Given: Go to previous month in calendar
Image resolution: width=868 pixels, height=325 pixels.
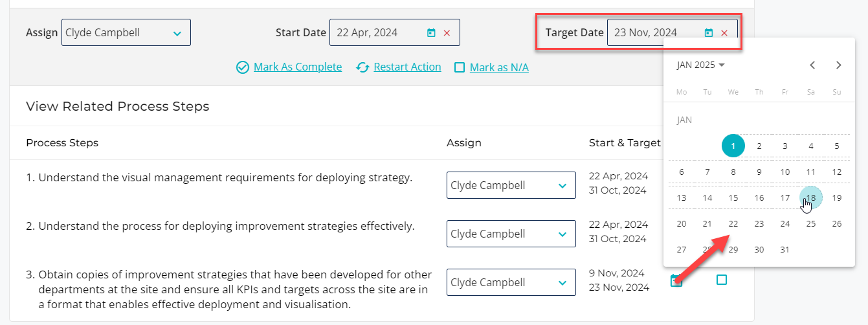Looking at the screenshot, I should coord(812,65).
